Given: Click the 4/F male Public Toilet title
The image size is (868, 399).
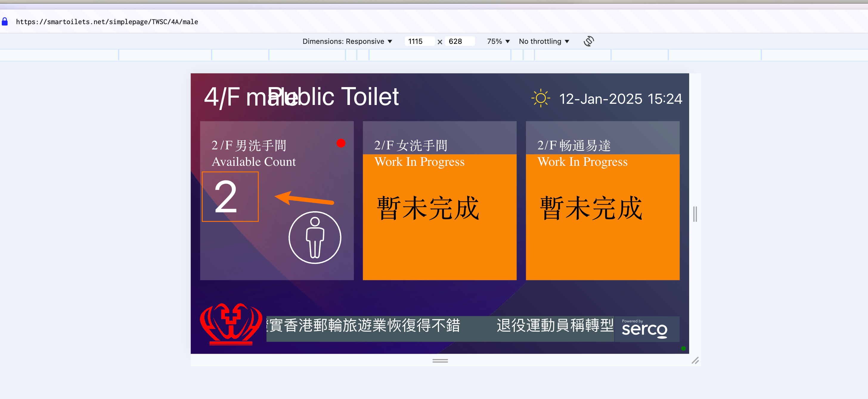Looking at the screenshot, I should point(301,97).
